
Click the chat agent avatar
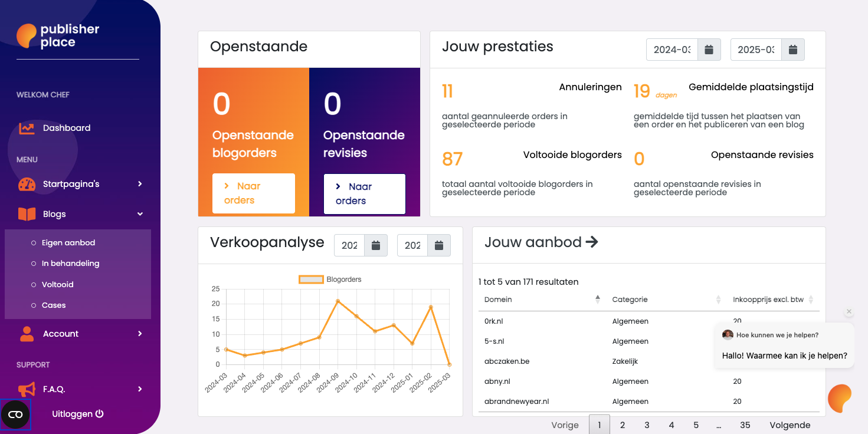coord(728,335)
